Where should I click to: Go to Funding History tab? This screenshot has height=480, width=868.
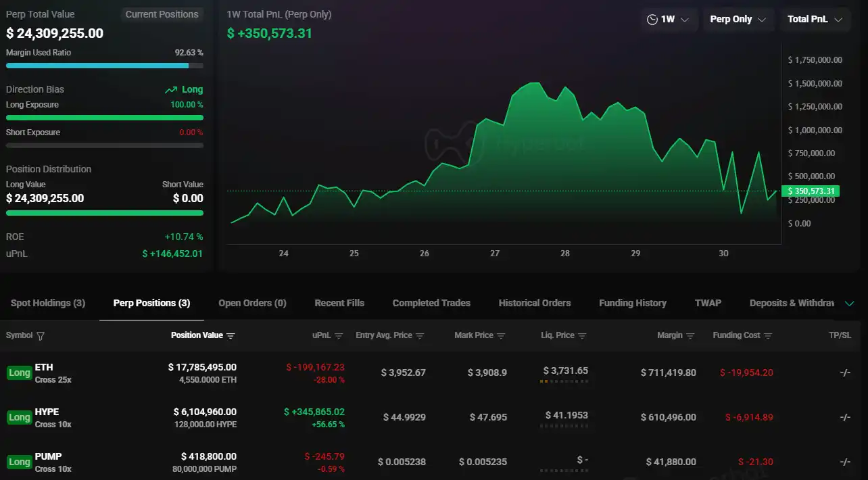(x=632, y=303)
